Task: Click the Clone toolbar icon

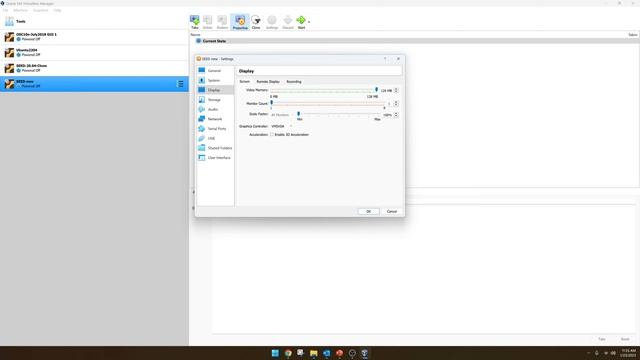Action: tap(256, 22)
